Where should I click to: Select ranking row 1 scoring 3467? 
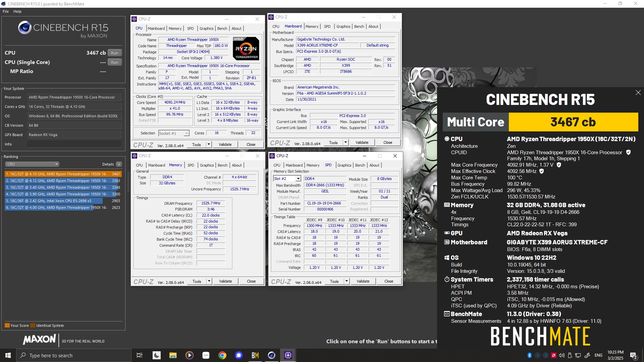pyautogui.click(x=63, y=174)
